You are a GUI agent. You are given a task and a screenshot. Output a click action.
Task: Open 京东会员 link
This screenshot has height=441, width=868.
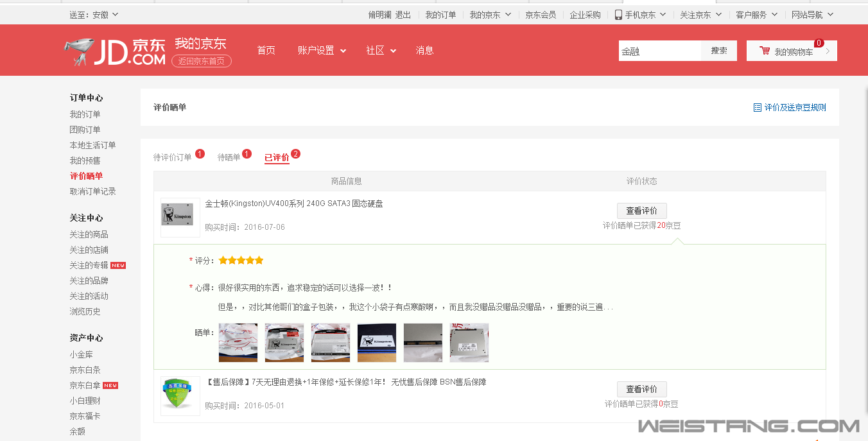(541, 15)
